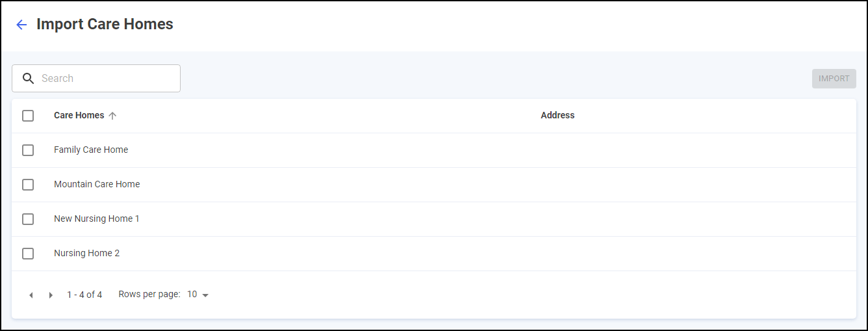
Task: Sort by the Care Homes column header
Action: pyautogui.click(x=79, y=115)
